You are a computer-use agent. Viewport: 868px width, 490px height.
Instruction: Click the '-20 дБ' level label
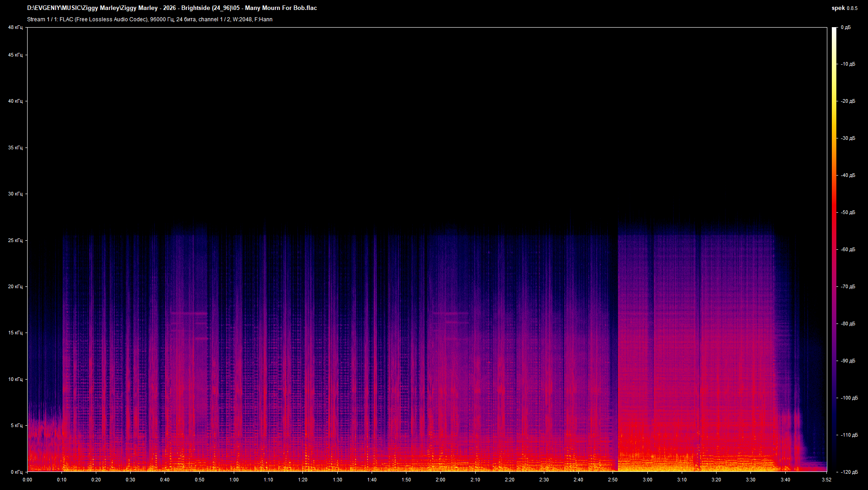tap(848, 101)
